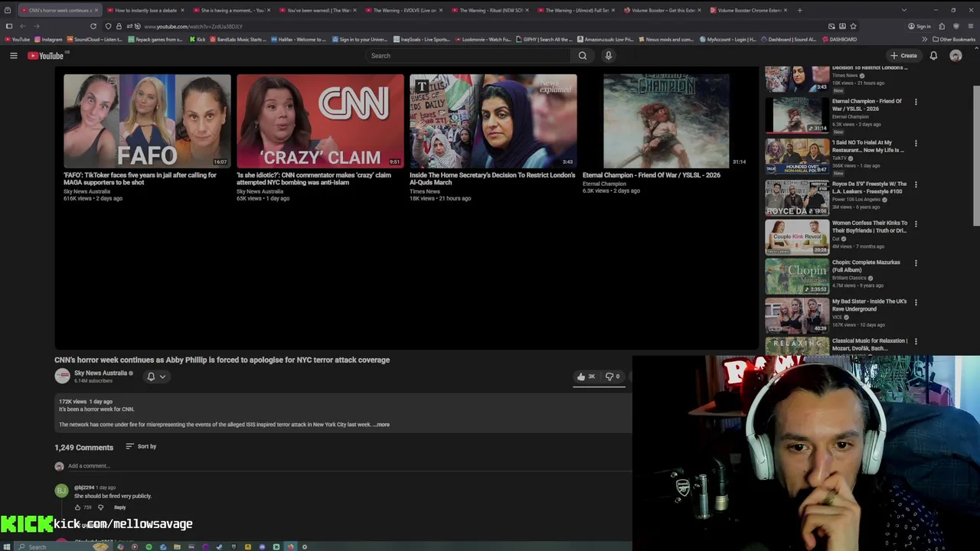Open options for I Said NO To Halal video

(916, 143)
